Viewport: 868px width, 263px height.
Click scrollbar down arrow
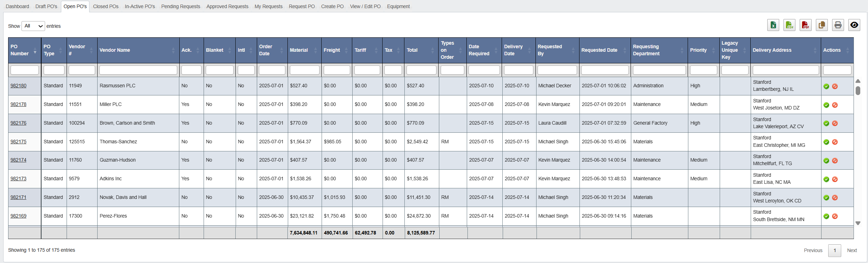tap(858, 223)
